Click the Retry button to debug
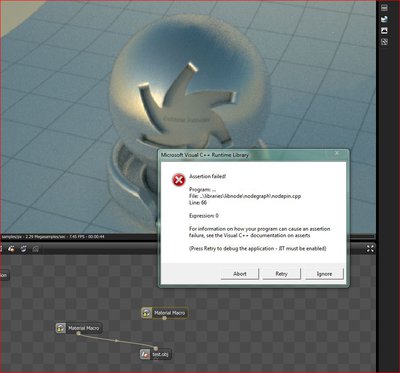This screenshot has width=400, height=373. click(281, 274)
